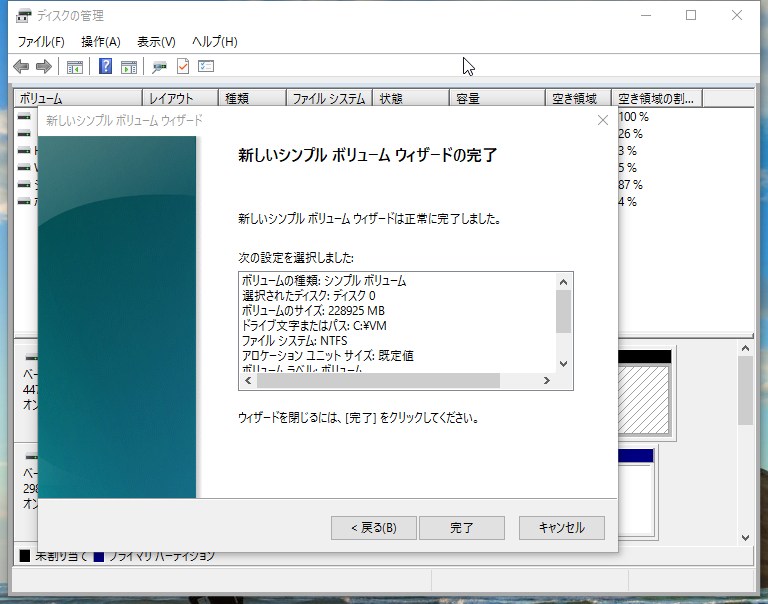Select the first volume row drive icon
768x604 pixels.
24,117
